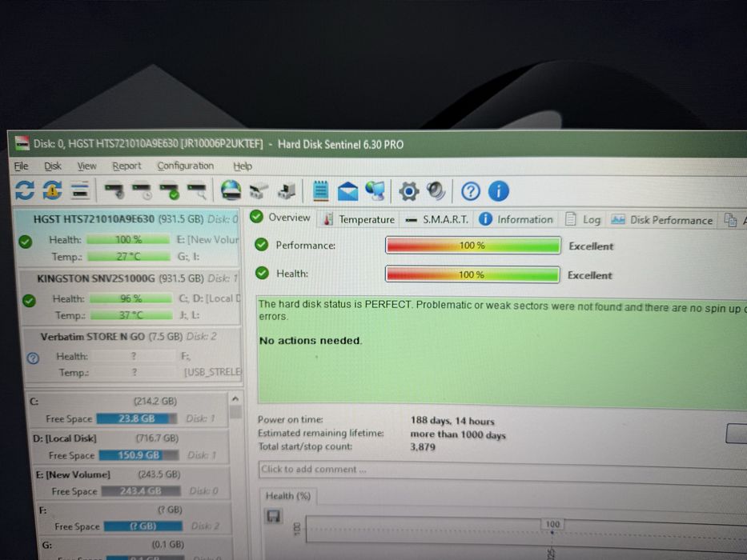The height and width of the screenshot is (560, 747).
Task: Click the C: free space 23.8 GB bar
Action: 136,418
